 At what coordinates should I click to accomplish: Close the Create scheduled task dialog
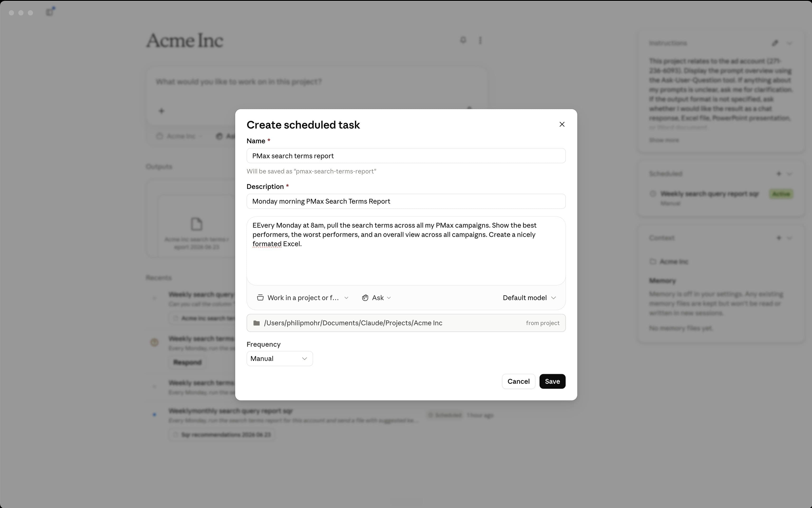coord(562,124)
